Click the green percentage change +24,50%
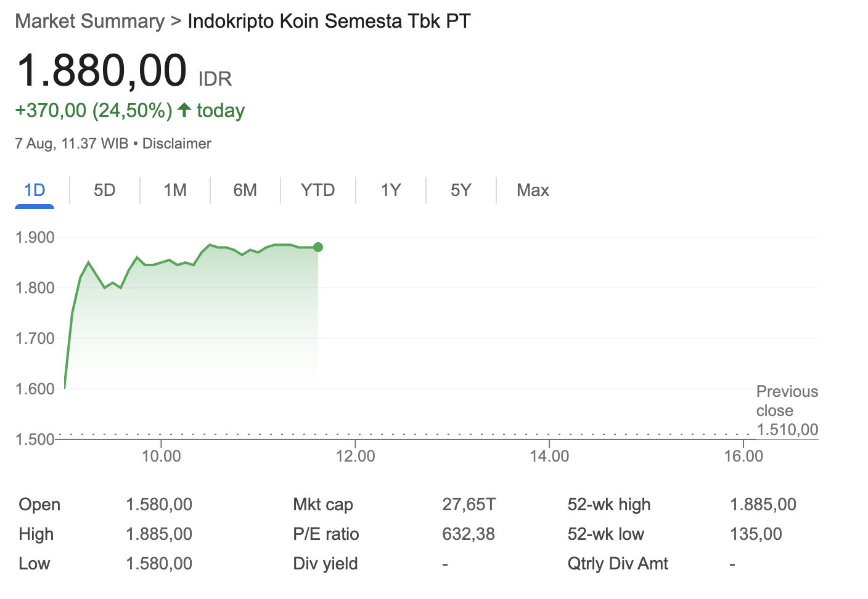 [132, 110]
